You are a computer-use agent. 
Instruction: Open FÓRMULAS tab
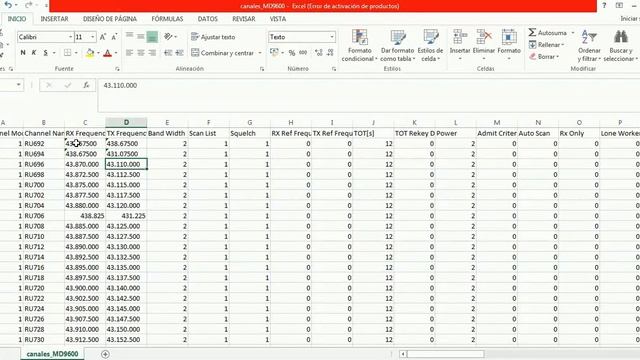tap(167, 19)
